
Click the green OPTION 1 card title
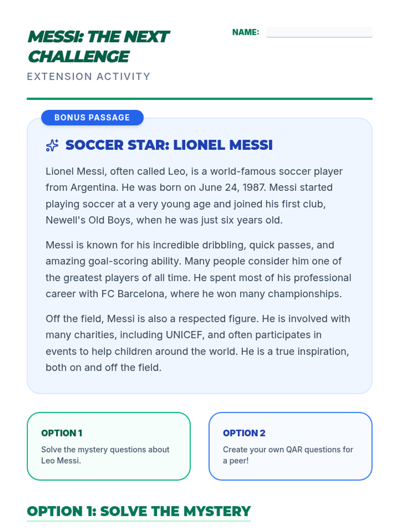(x=62, y=433)
